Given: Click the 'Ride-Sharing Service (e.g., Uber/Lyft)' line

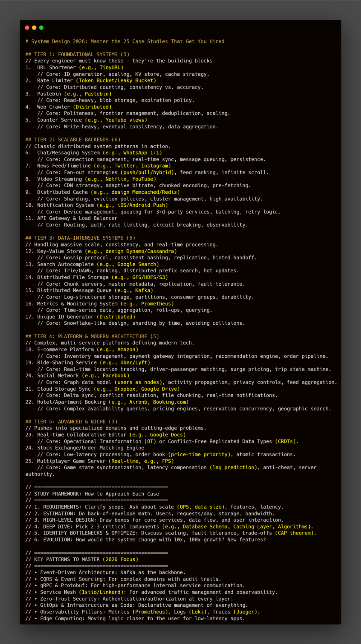Looking at the screenshot, I should [88, 363].
